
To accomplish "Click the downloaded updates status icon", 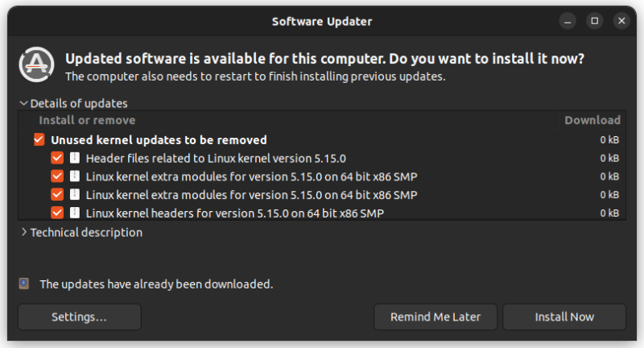I will (24, 284).
